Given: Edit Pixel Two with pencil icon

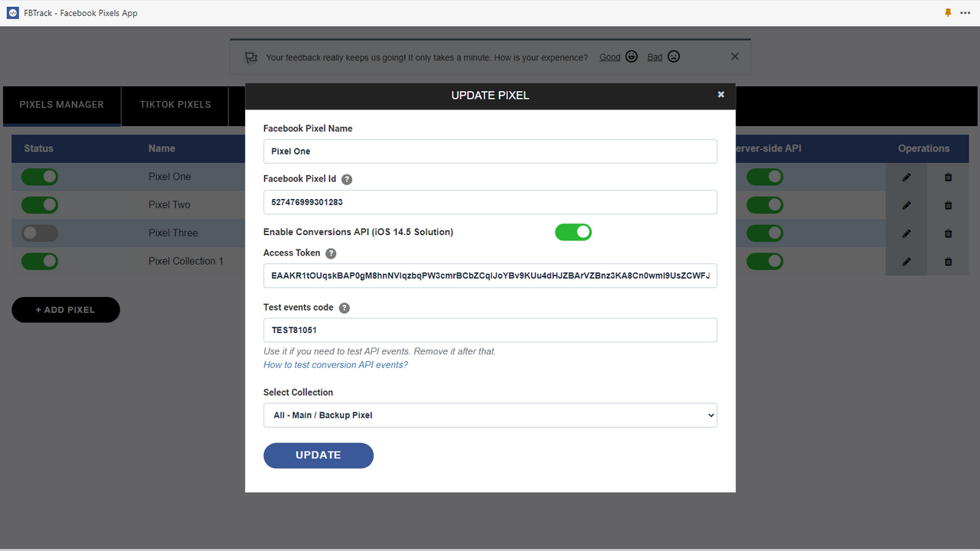Looking at the screenshot, I should pos(906,205).
